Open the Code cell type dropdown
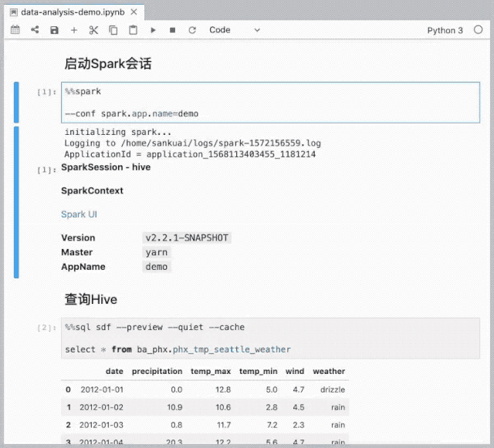Viewport: 494px width, 448px height. 235,30
